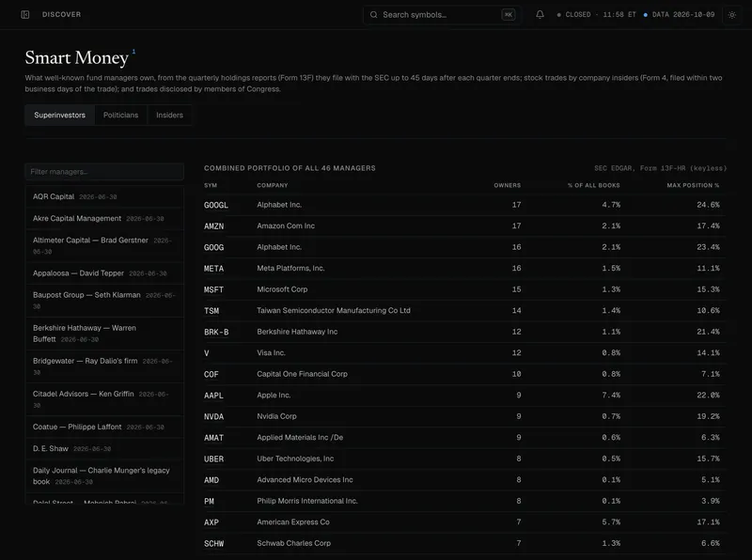Click the DATA 2026-10-09 indicator

[x=679, y=15]
